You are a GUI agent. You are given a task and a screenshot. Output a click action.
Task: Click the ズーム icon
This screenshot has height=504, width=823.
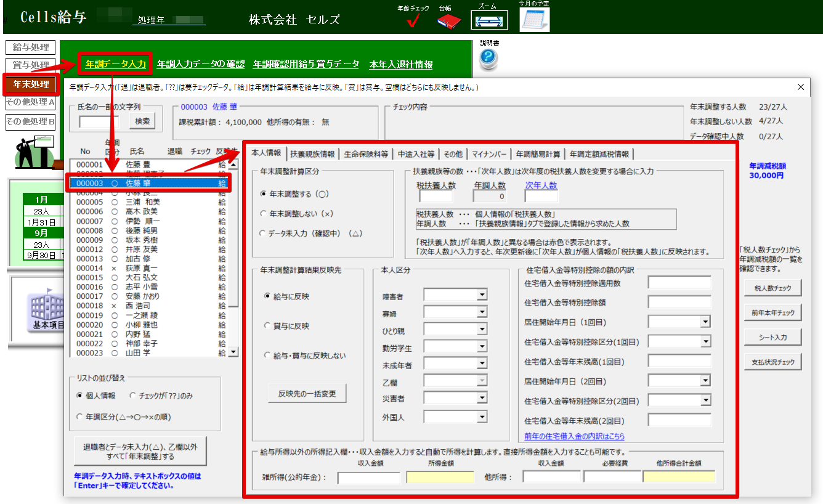click(490, 20)
